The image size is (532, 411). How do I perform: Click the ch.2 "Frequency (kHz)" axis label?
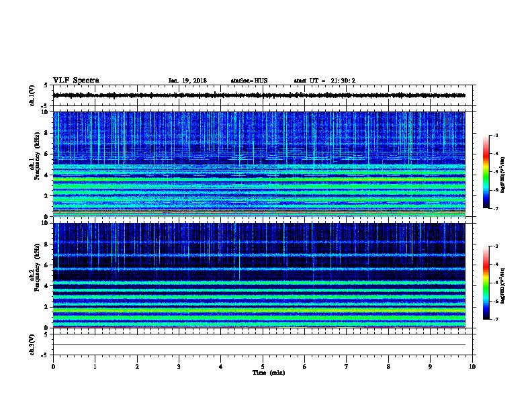(37, 267)
